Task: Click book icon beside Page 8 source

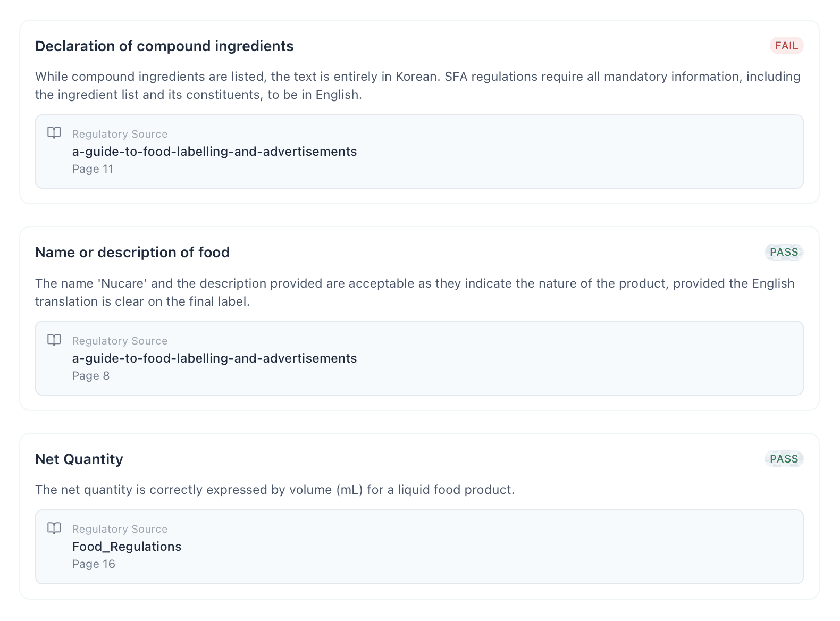Action: 54,340
